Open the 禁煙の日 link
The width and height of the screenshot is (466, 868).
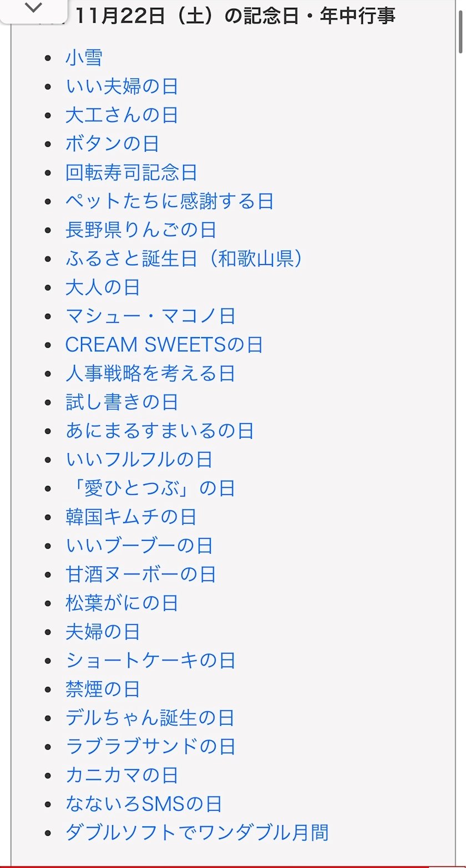103,689
